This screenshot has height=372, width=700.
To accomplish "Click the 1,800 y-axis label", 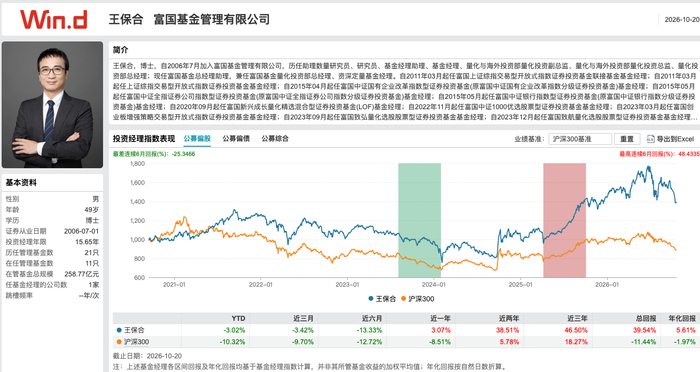I will [138, 164].
